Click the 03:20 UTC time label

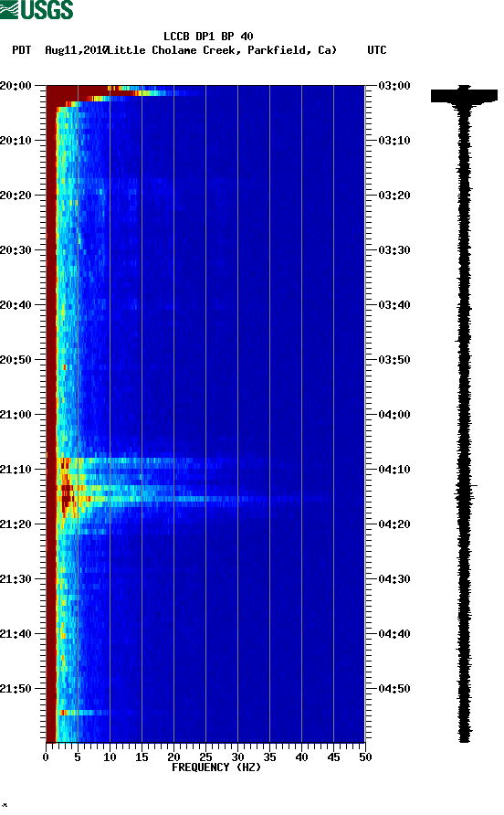(394, 196)
